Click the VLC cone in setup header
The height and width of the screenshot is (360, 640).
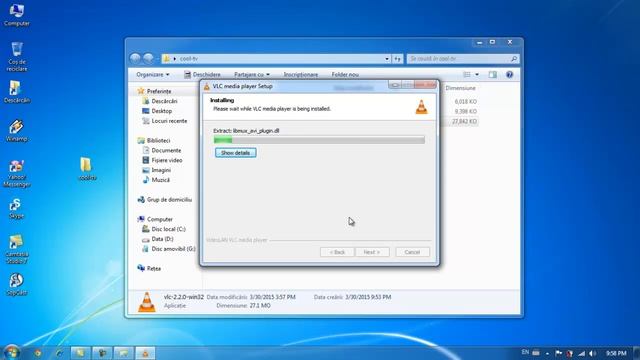(x=421, y=107)
